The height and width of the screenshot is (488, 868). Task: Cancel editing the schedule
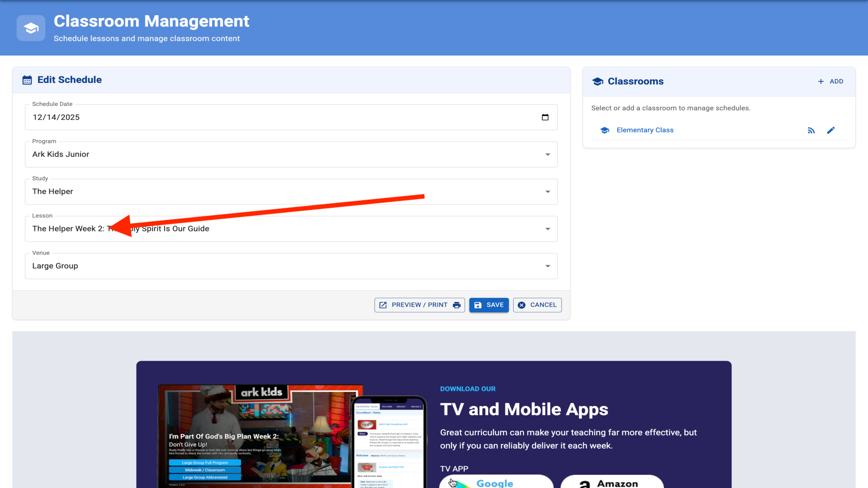pyautogui.click(x=537, y=305)
